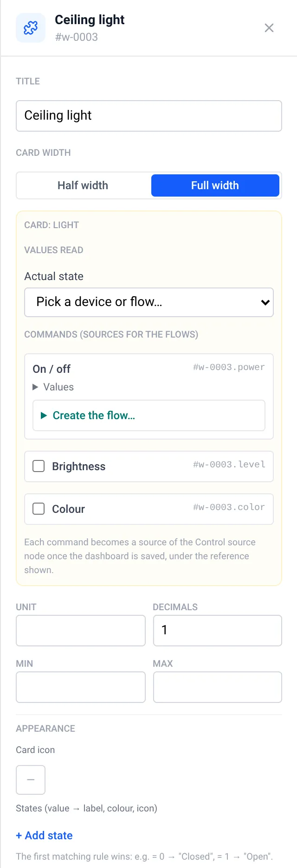Enable the Brightness command checkbox
Screen dimensions: 297x868
[39, 466]
